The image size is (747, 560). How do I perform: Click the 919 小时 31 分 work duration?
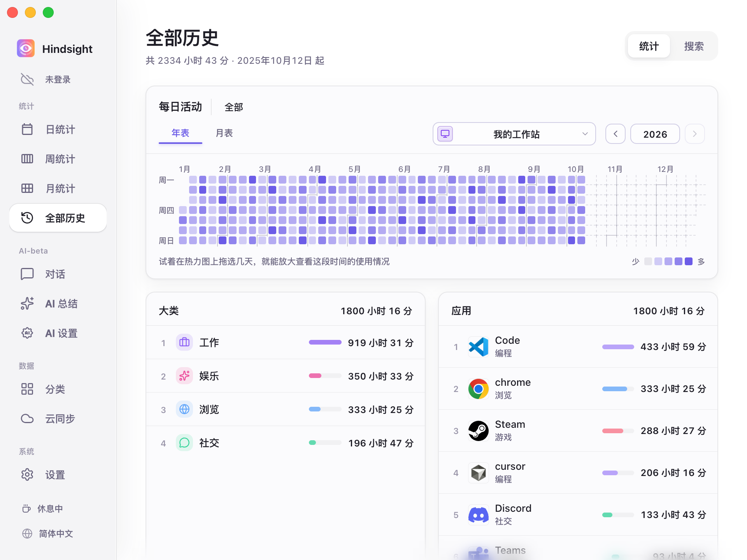click(381, 343)
